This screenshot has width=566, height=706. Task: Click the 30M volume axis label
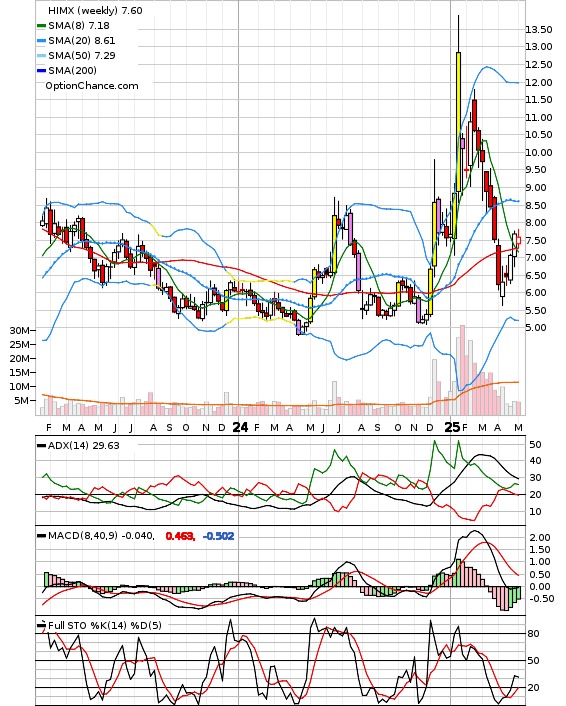(x=19, y=330)
